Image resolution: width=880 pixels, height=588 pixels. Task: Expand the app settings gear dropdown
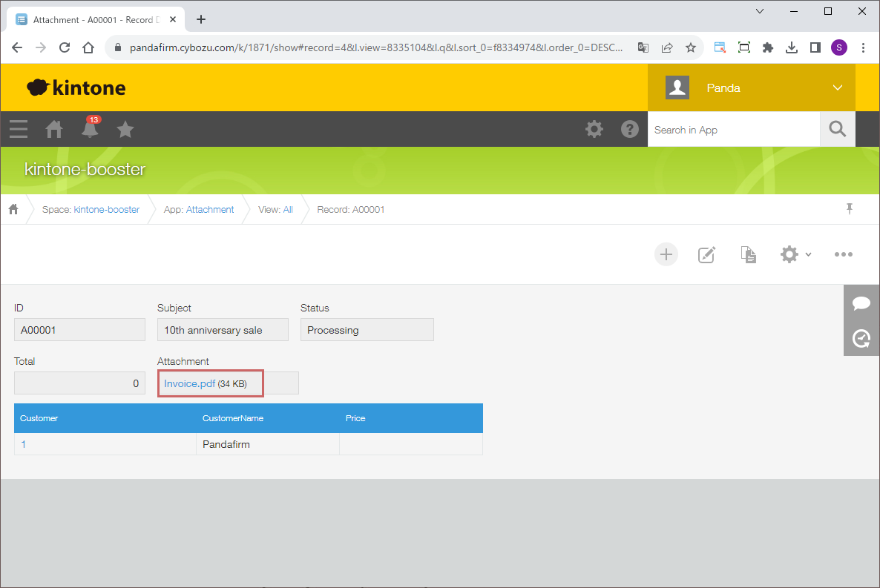[x=795, y=254]
